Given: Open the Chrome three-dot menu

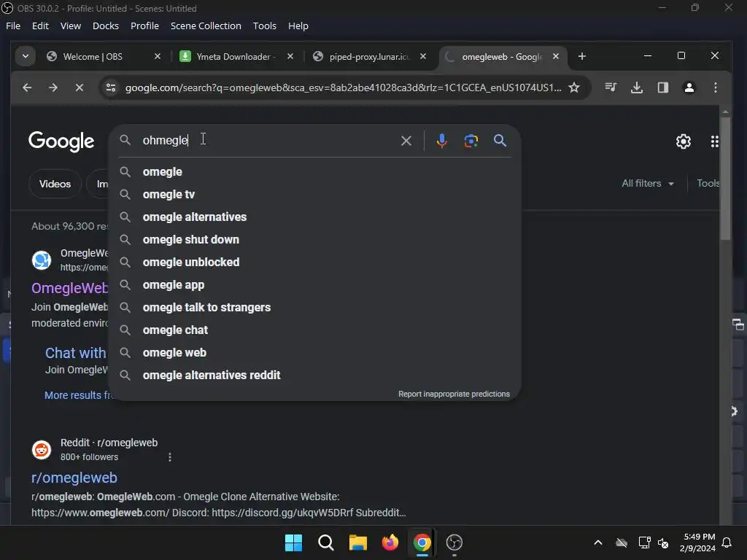Looking at the screenshot, I should [x=715, y=87].
